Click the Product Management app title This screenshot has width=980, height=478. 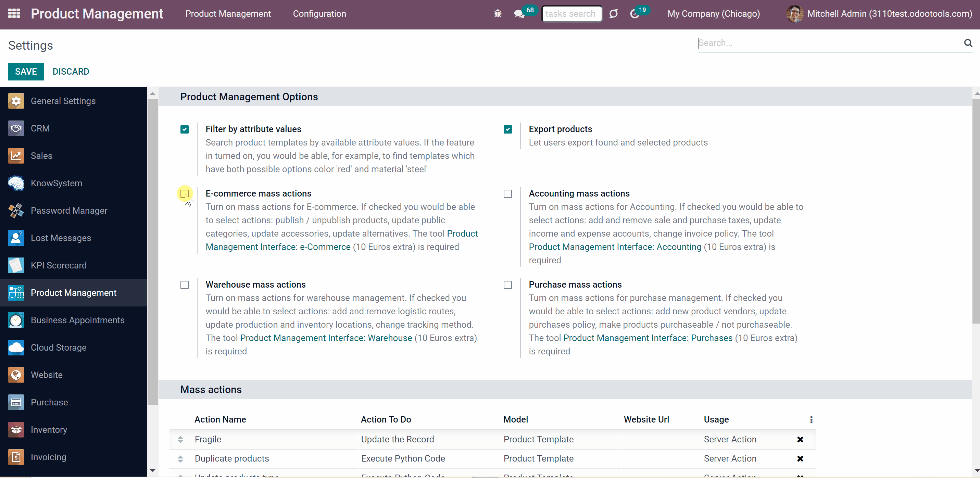pos(97,14)
